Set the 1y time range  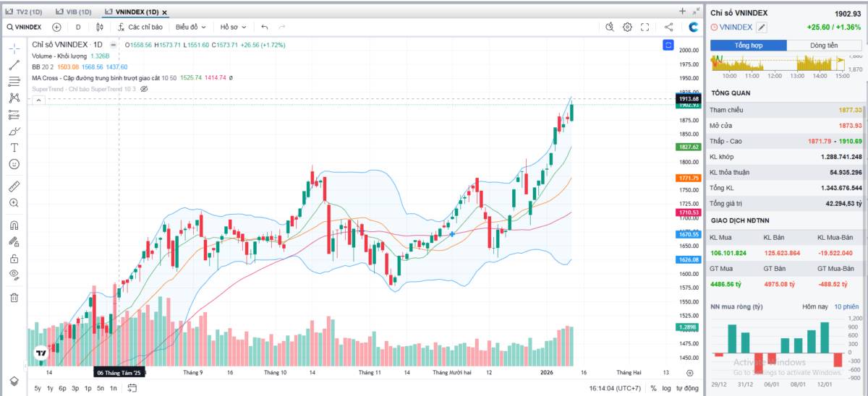coord(50,389)
